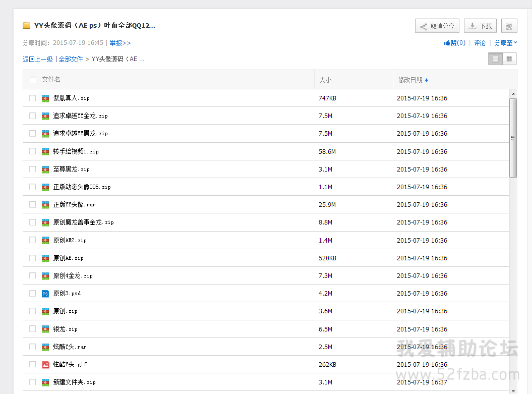Switch to list view layout
532x394 pixels.
tap(495, 59)
